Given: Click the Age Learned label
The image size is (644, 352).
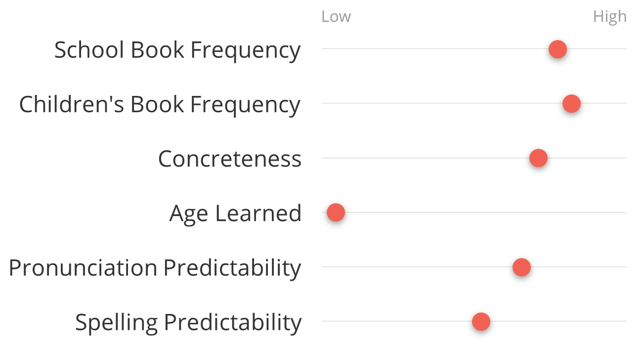Looking at the screenshot, I should [235, 213].
